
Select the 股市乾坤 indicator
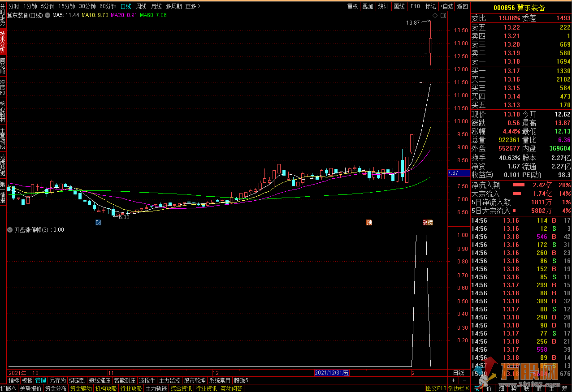[x=195, y=380]
